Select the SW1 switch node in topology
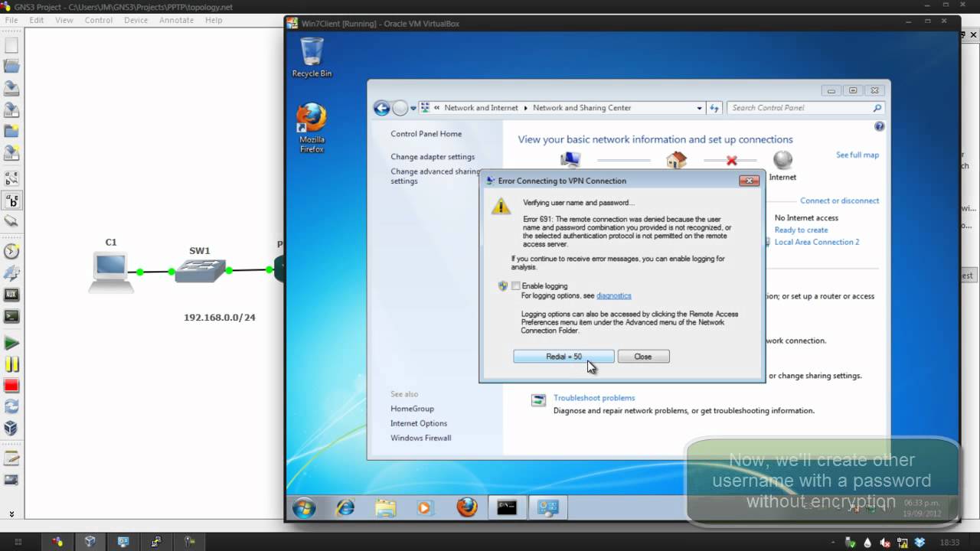This screenshot has height=551, width=980. pyautogui.click(x=200, y=270)
